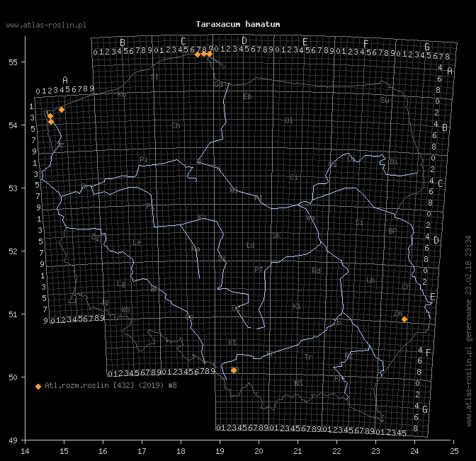Viewport: 476px width, 461px height.
Task: Click latitude label 49 on left axis
Action: click(x=13, y=440)
